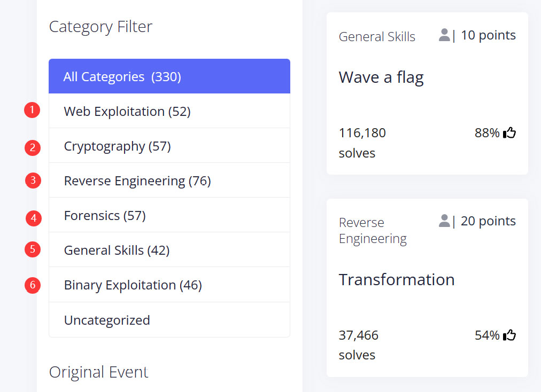Image resolution: width=541 pixels, height=392 pixels.
Task: Filter by Web Exploitation category
Action: click(127, 111)
